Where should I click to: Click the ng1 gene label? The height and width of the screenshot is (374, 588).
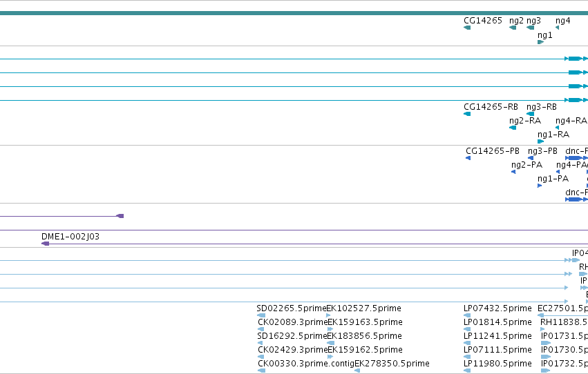coord(545,35)
